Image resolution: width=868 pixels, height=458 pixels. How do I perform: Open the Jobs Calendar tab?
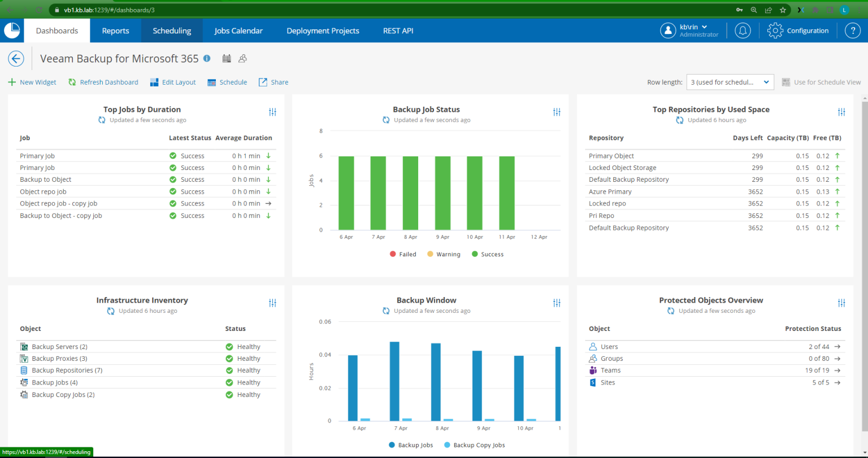(238, 30)
